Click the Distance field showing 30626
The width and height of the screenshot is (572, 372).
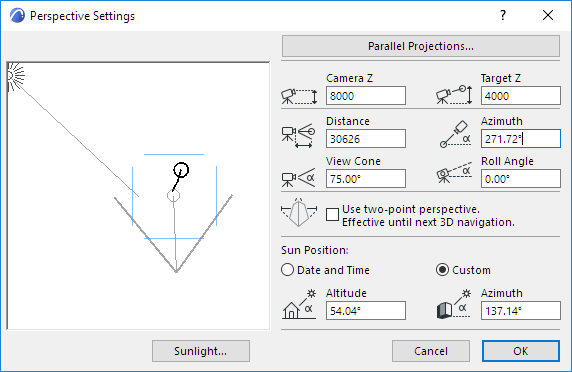tap(366, 139)
